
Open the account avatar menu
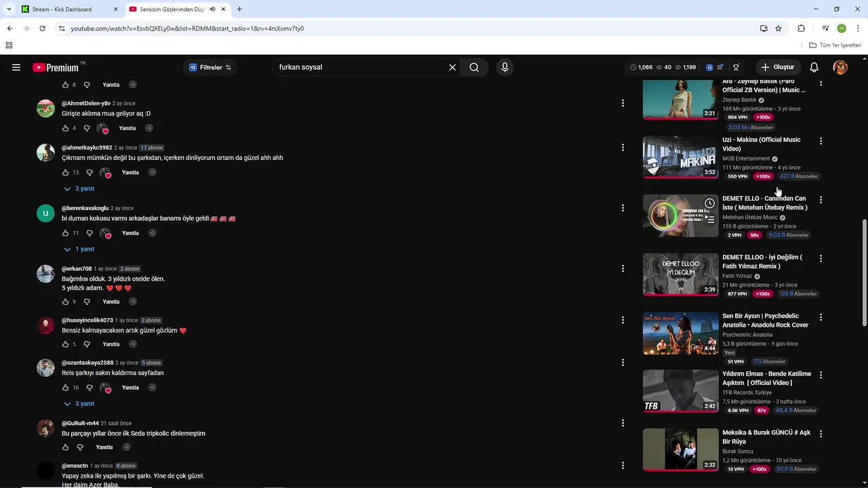tap(840, 67)
